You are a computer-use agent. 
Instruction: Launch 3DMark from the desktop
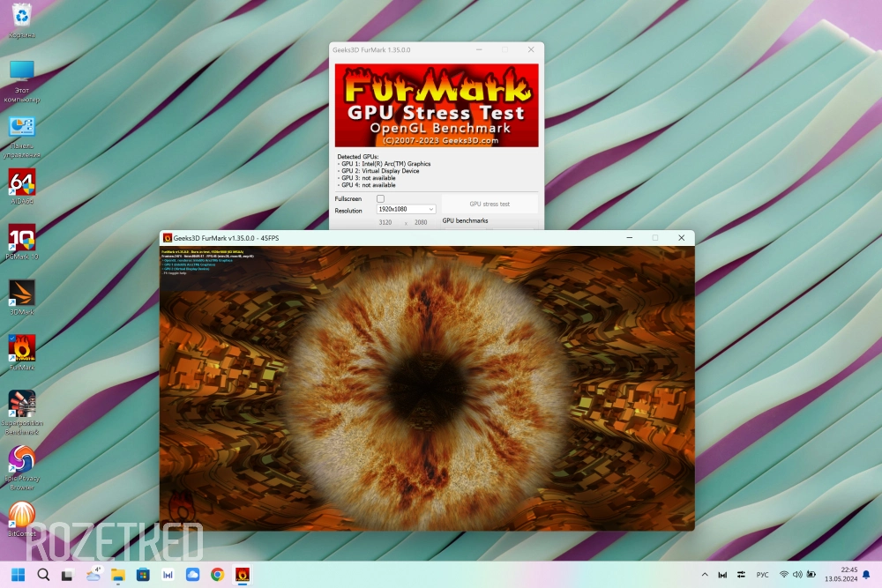point(22,294)
